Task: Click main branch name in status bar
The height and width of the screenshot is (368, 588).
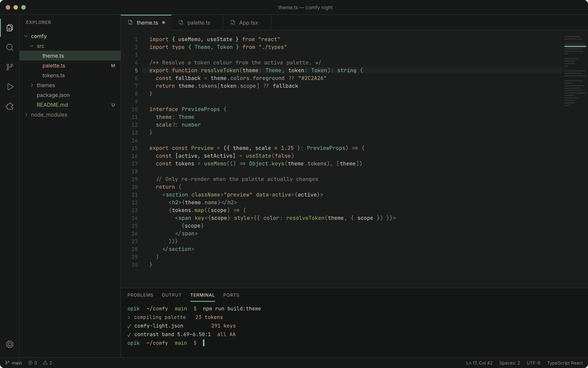Action: pyautogui.click(x=17, y=363)
